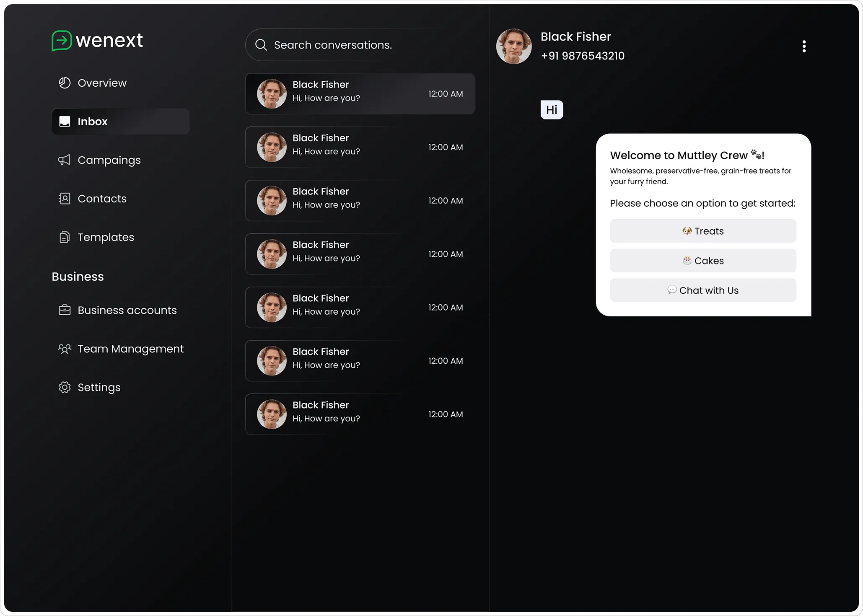Click the wenext logo icon

tap(62, 41)
